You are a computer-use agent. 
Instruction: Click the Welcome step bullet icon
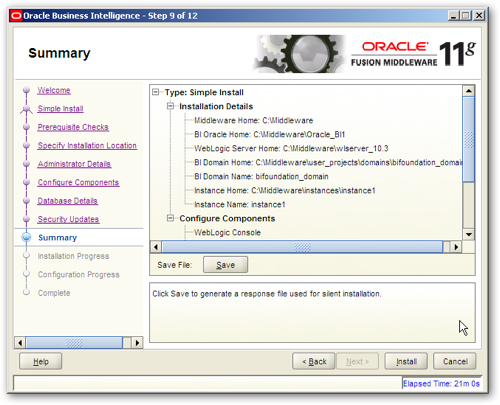coord(26,90)
